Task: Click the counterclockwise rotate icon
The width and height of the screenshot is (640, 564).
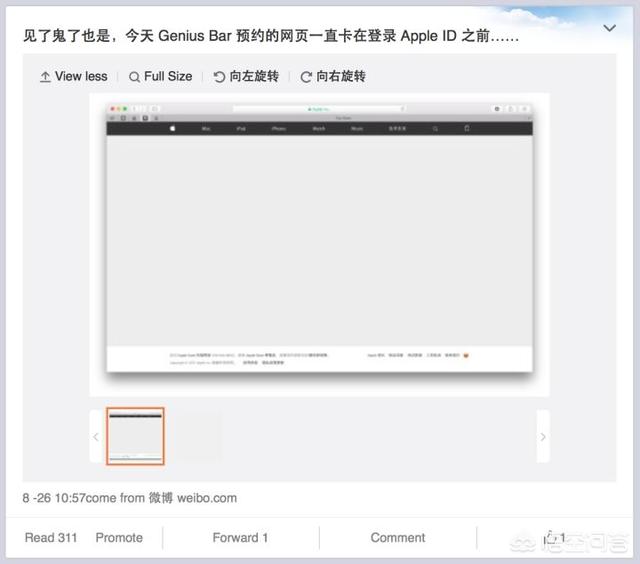Action: (219, 77)
